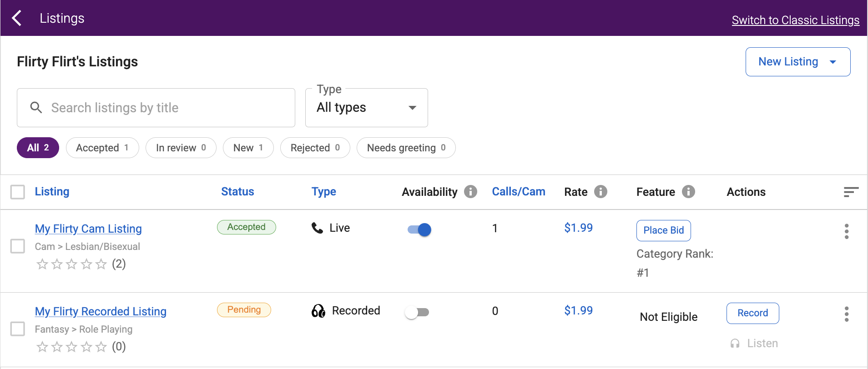868x369 pixels.
Task: Click the phone icon beside Live
Action: pos(317,228)
